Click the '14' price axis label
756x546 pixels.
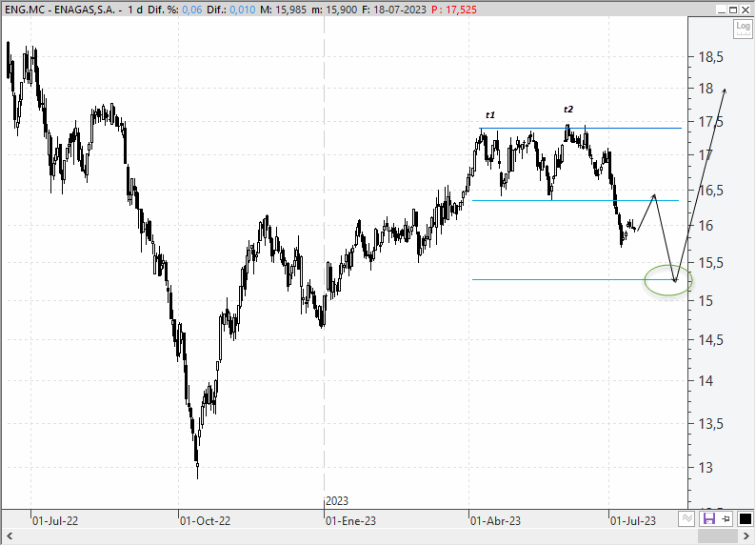[706, 380]
